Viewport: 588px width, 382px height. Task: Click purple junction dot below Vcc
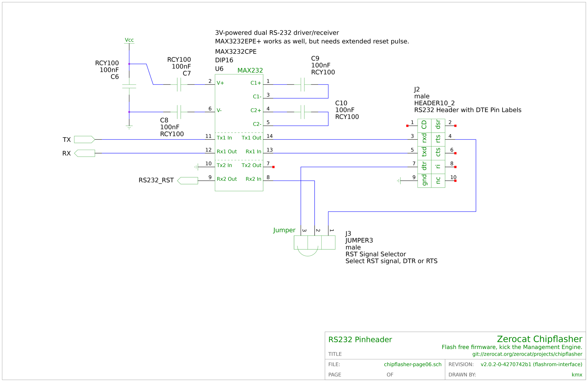pyautogui.click(x=129, y=64)
